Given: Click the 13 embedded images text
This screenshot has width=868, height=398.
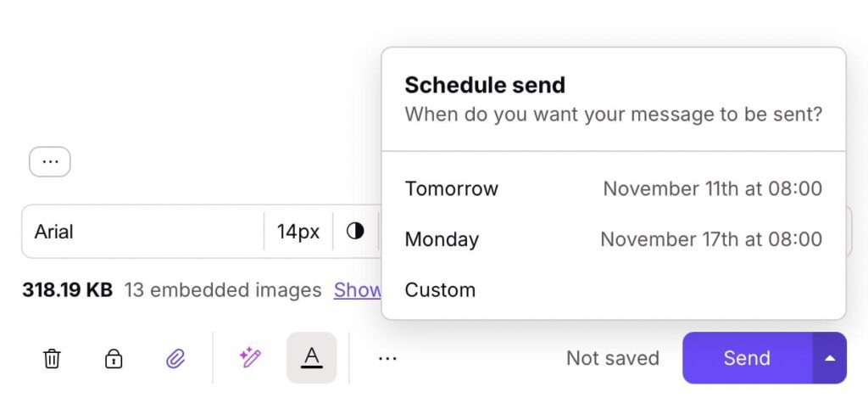Looking at the screenshot, I should tap(223, 290).
